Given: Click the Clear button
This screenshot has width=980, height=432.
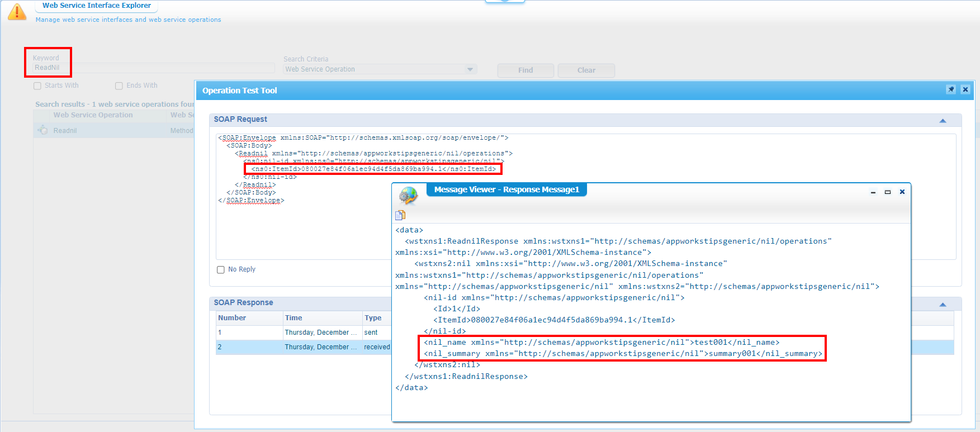Looking at the screenshot, I should click(586, 70).
